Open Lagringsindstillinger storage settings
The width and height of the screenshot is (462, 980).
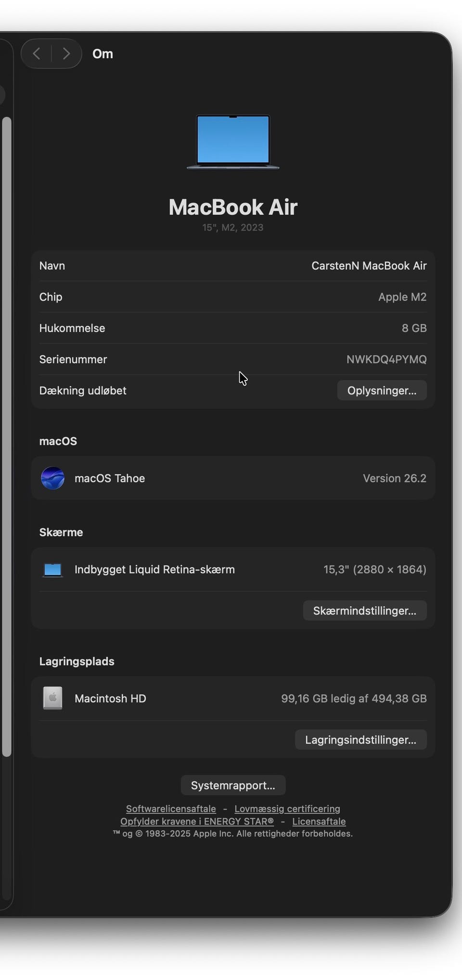pyautogui.click(x=360, y=740)
